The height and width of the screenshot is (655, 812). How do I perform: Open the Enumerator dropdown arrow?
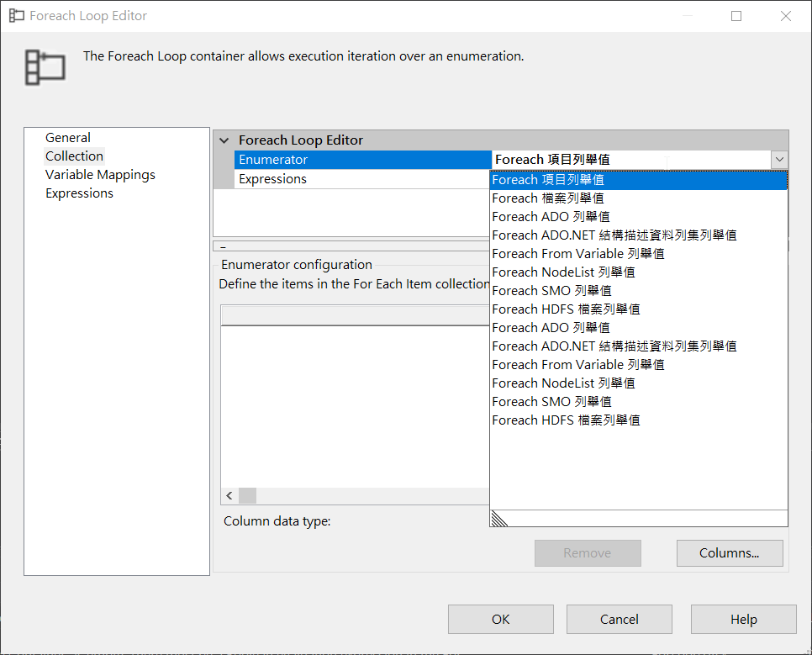pyautogui.click(x=779, y=160)
